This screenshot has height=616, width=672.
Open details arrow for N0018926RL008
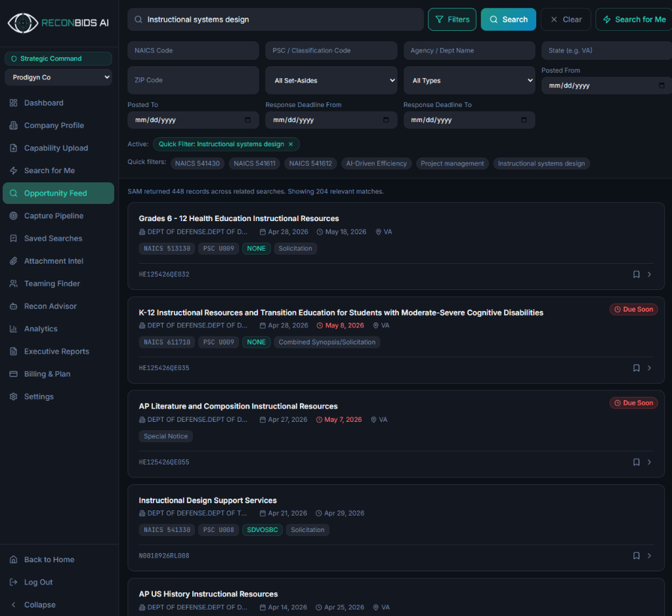pos(650,556)
